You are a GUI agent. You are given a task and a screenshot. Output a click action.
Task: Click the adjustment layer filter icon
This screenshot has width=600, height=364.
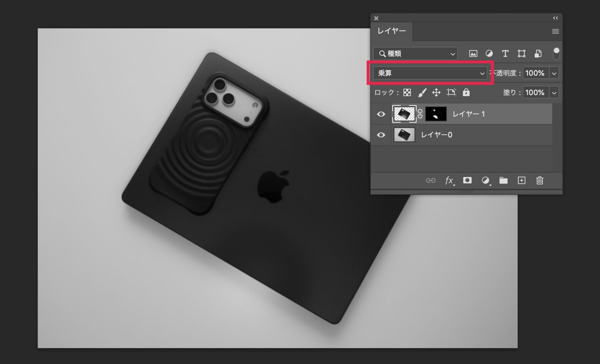point(489,54)
